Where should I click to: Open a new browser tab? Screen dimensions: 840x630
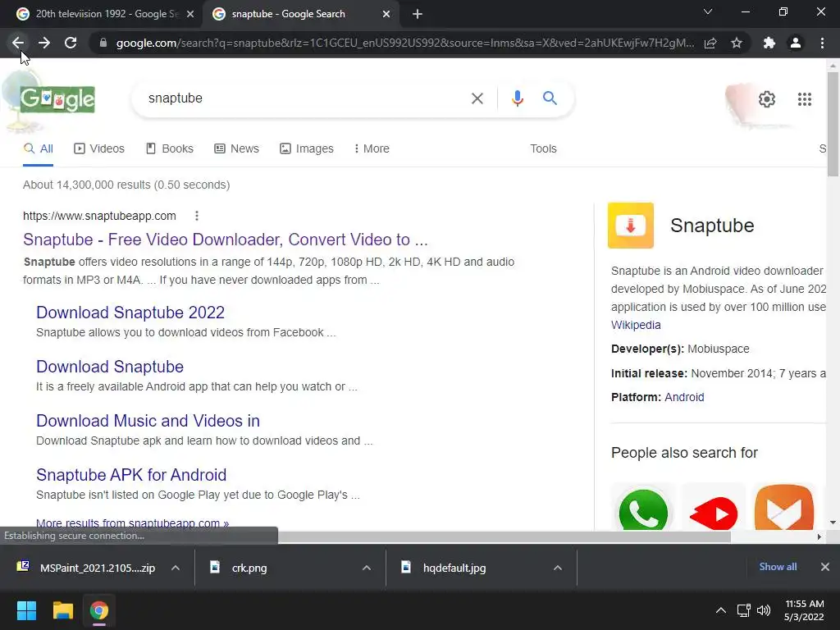coord(418,14)
